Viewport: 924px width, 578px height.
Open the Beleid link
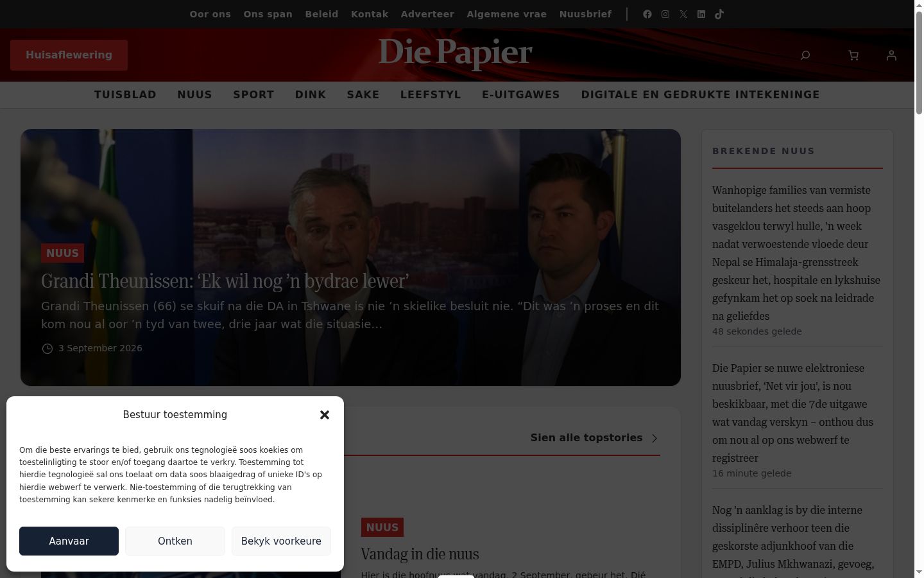[321, 14]
